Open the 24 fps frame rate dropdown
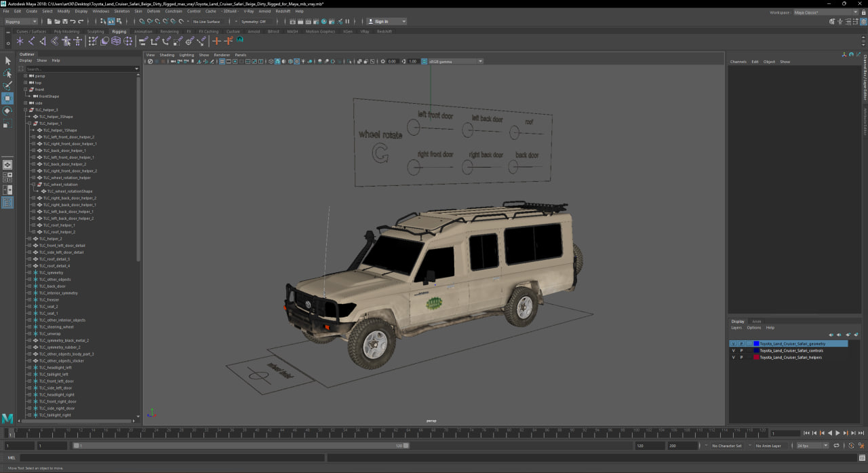 (812, 446)
